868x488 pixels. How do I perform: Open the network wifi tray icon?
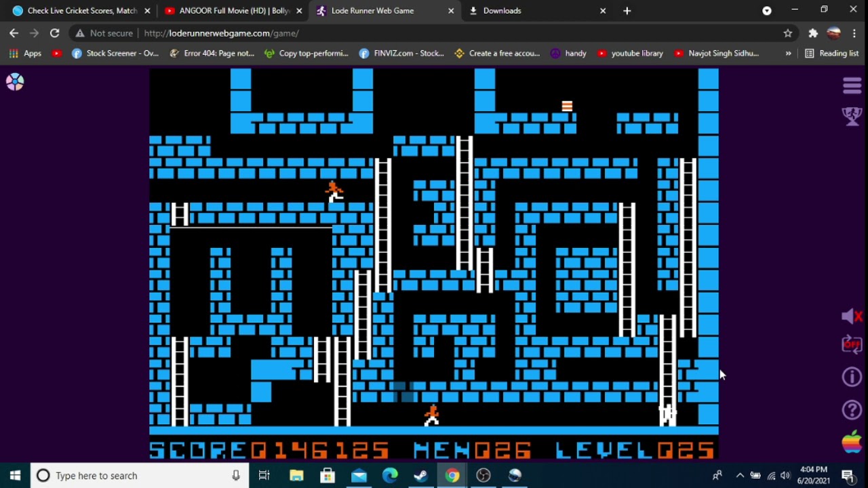pos(771,476)
